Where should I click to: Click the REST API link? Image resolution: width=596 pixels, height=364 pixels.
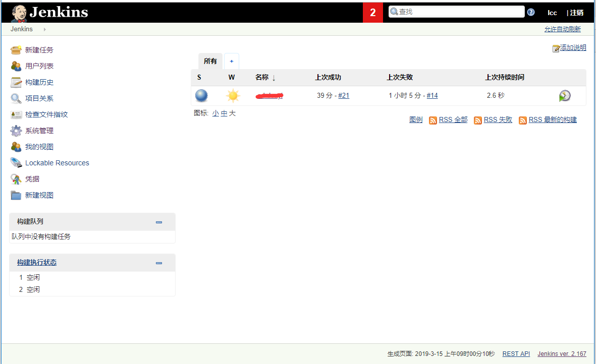pos(516,353)
